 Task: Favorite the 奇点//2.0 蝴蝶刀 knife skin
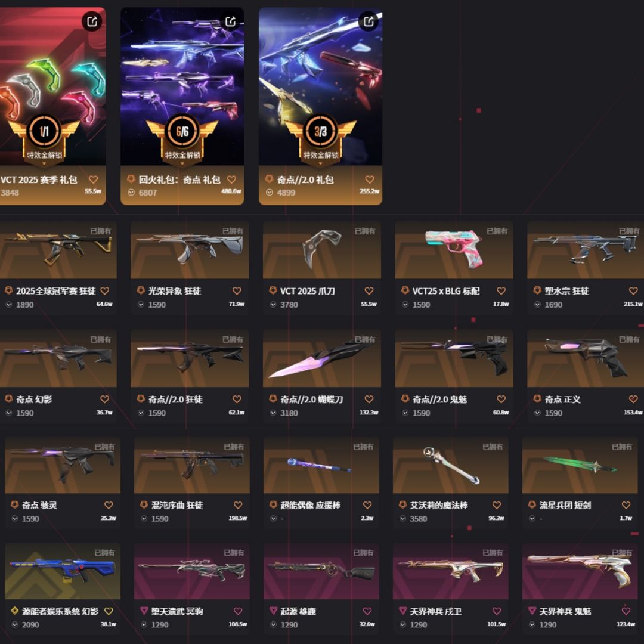pos(369,399)
